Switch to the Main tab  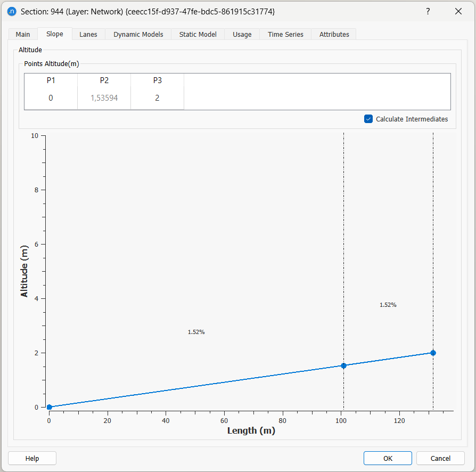pyautogui.click(x=23, y=34)
